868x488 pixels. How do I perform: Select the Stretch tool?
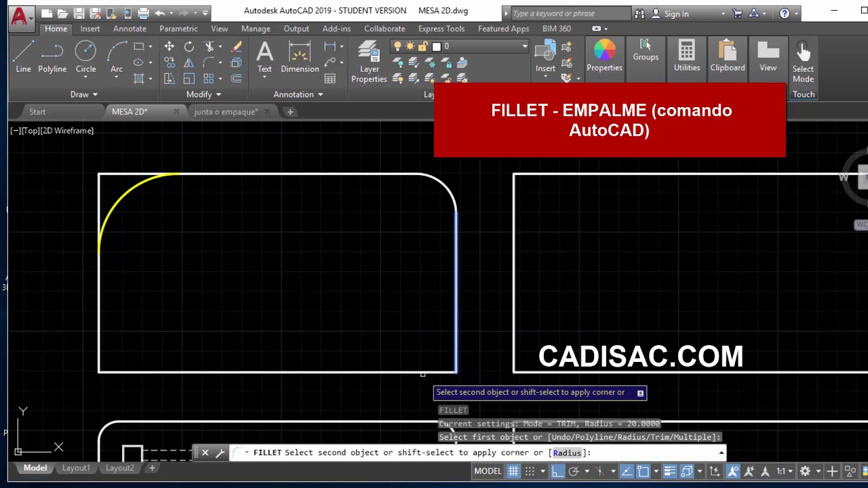169,79
